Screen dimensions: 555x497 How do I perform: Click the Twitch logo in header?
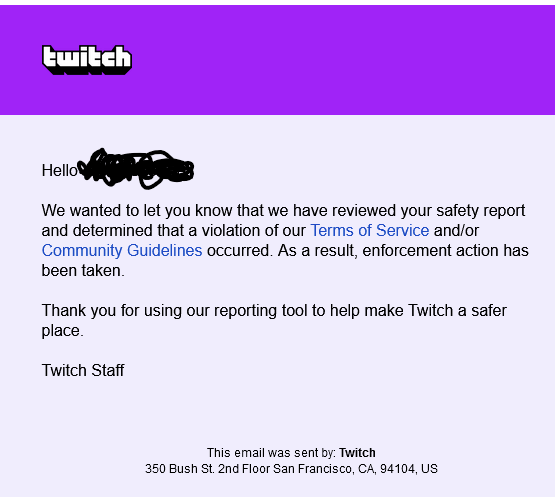[x=87, y=60]
